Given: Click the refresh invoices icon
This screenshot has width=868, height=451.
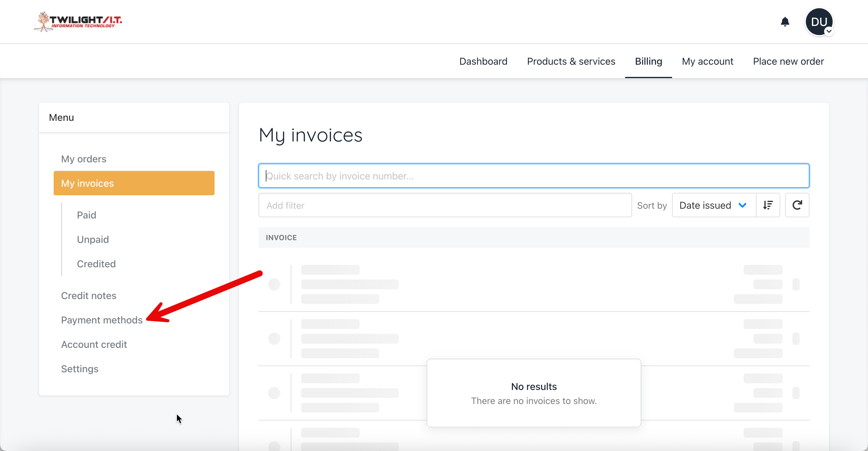Looking at the screenshot, I should (797, 205).
